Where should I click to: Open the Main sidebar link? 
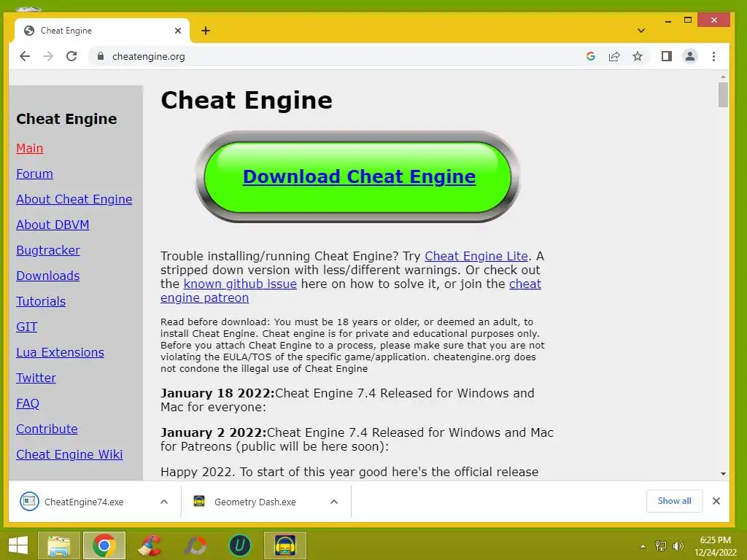[29, 148]
